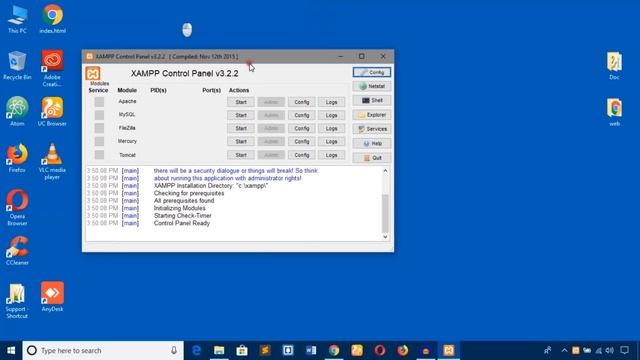Image resolution: width=640 pixels, height=360 pixels.
Task: Open Explorer from XAMPP sidebar
Action: pyautogui.click(x=372, y=115)
